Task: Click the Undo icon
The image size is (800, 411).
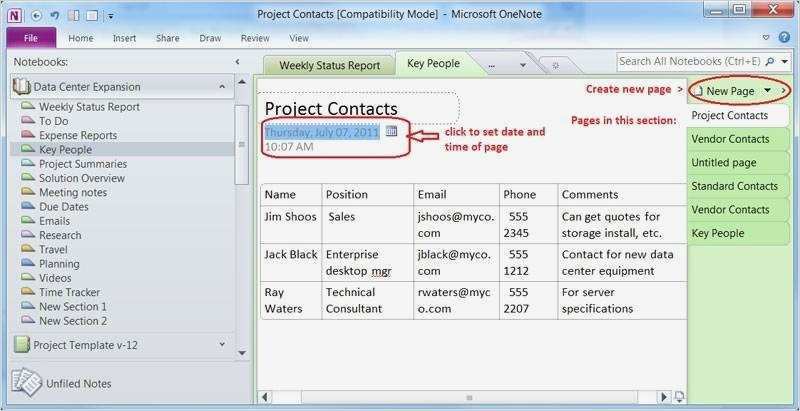Action: click(x=55, y=16)
